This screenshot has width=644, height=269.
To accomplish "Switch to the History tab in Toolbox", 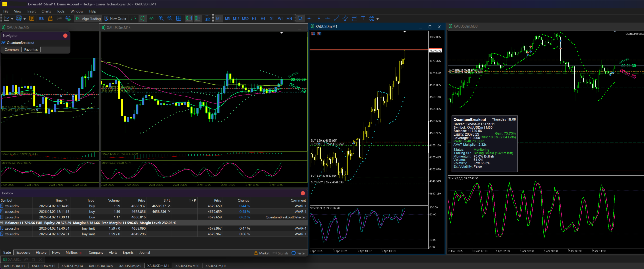I will point(41,253).
